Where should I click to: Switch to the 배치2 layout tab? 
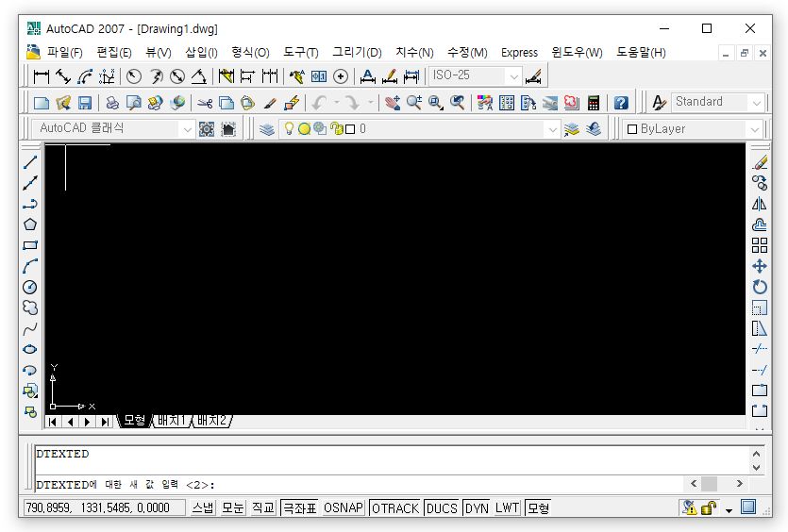coord(211,421)
